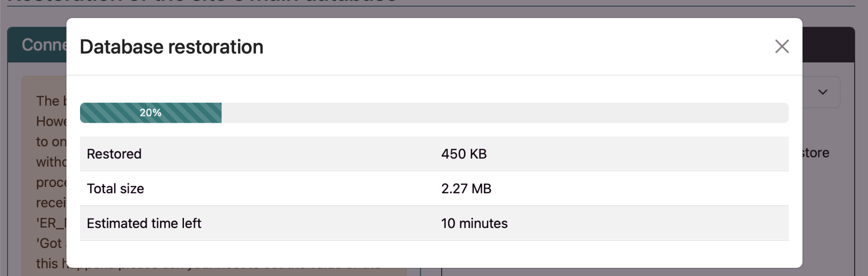Image resolution: width=868 pixels, height=276 pixels.
Task: Select the 450 KB restored value
Action: 464,154
